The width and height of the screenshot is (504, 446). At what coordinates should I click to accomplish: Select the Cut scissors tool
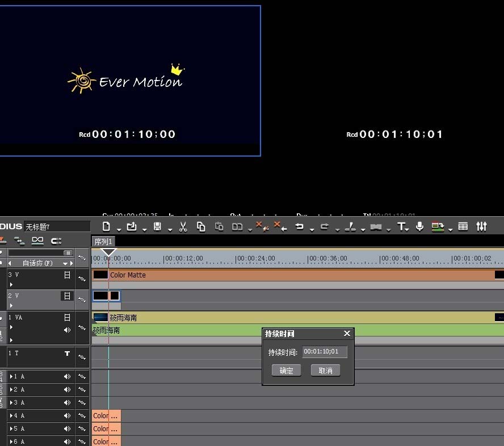[x=183, y=227]
